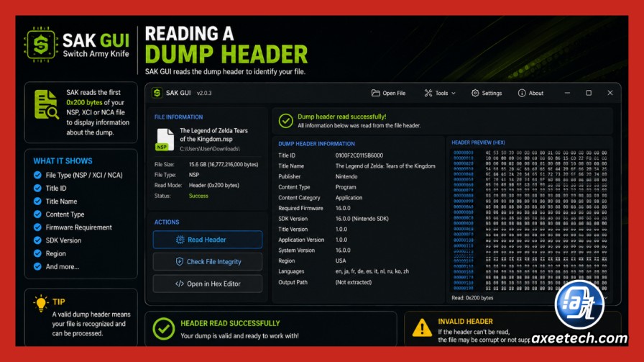Click the Dump header read successfully message
The width and height of the screenshot is (644, 362).
(x=341, y=117)
